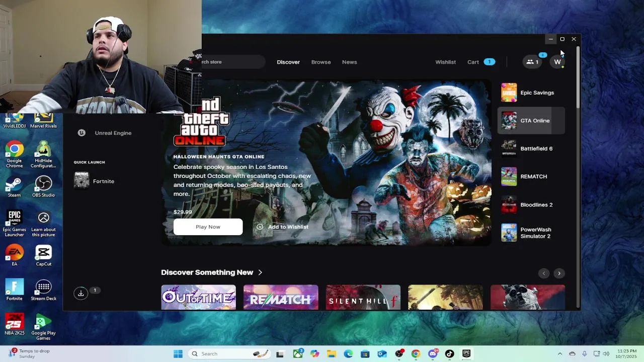
Task: Select the Bloodlines 2 carousel icon
Action: click(x=509, y=205)
